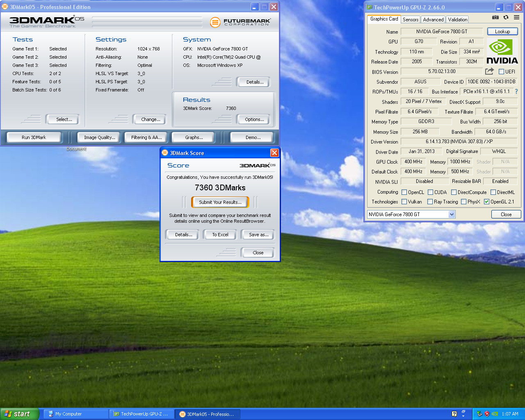Image resolution: width=525 pixels, height=420 pixels.
Task: Switch to My Computer taskbar item
Action: click(75, 414)
